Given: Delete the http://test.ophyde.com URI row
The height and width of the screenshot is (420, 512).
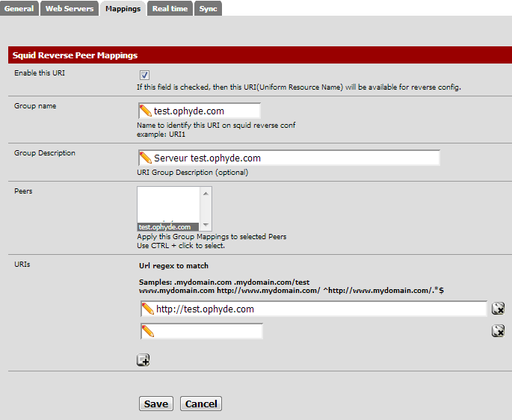Looking at the screenshot, I should click(498, 309).
